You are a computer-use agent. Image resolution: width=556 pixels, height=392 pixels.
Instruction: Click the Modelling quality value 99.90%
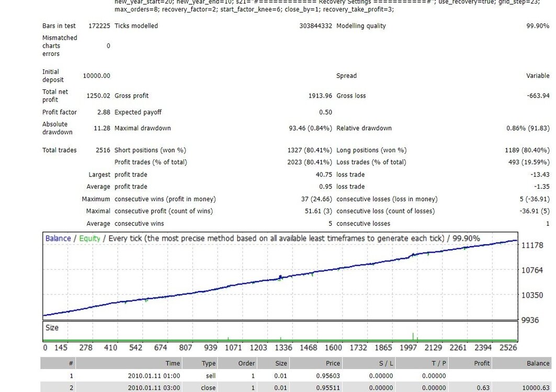coord(538,26)
